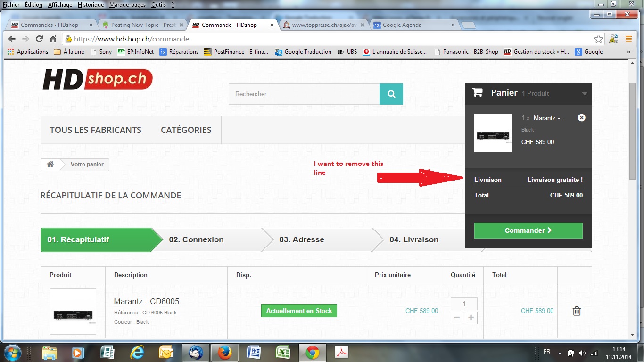644x362 pixels.
Task: Open the Panasonic - B2B-Shop bookmark
Action: [x=466, y=52]
